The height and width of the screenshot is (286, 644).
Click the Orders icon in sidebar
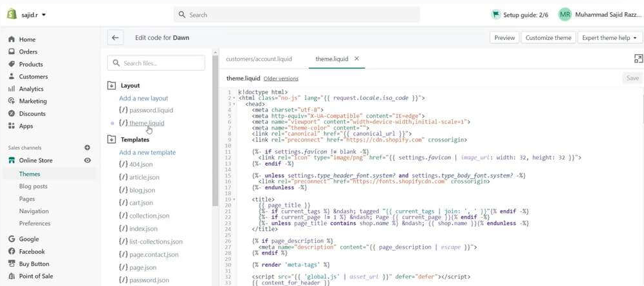tap(12, 52)
